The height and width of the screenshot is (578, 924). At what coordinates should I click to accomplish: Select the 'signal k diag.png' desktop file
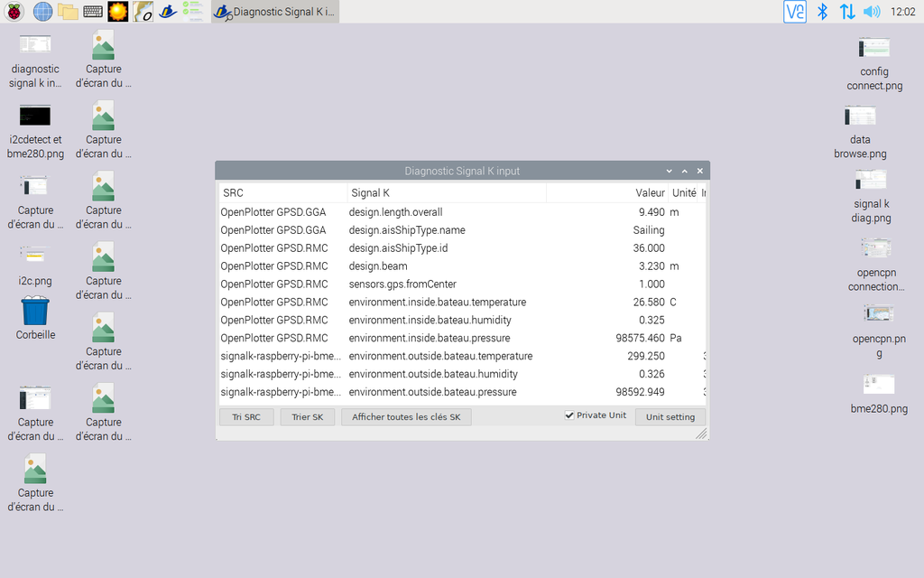point(871,196)
